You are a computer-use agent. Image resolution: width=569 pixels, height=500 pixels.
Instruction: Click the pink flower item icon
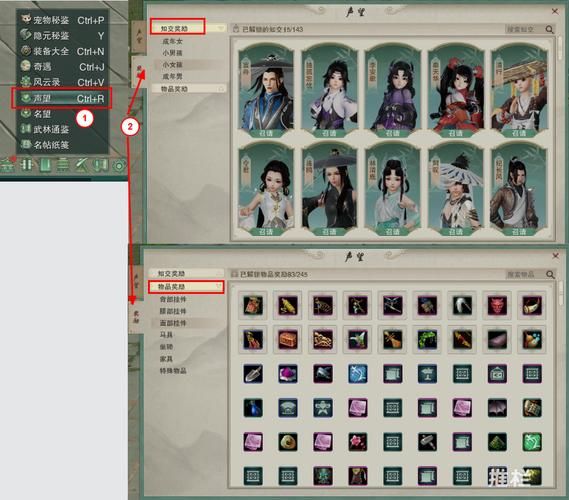click(x=358, y=442)
